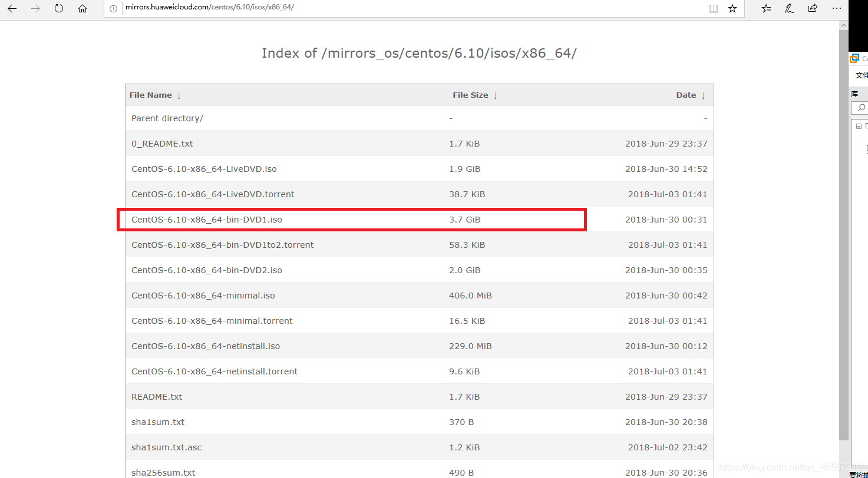Sort by Date arrow
The image size is (868, 478).
703,95
